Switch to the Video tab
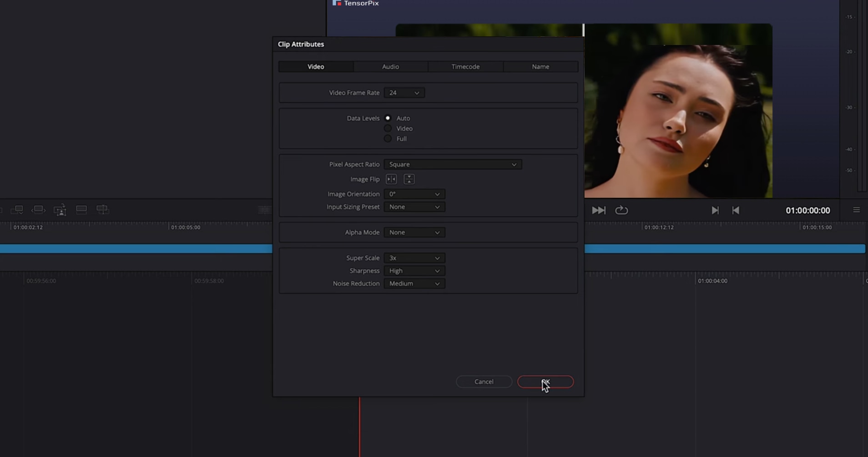The height and width of the screenshot is (457, 868). pyautogui.click(x=316, y=67)
